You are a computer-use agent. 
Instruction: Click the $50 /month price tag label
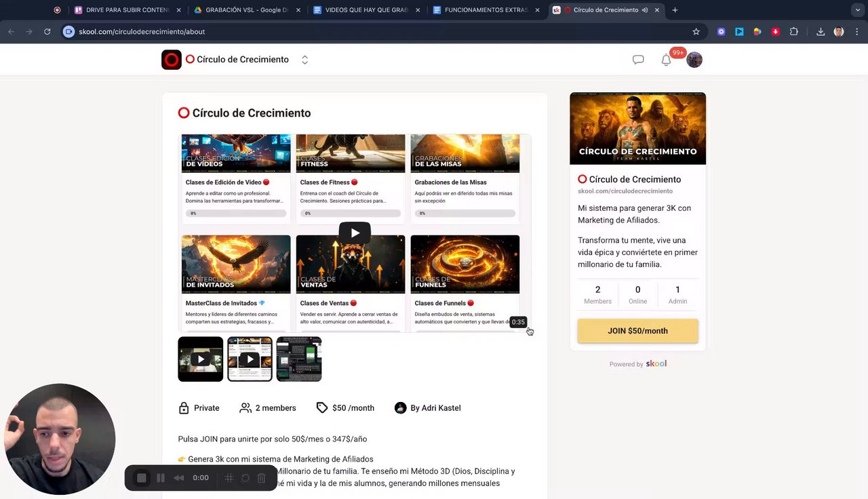(x=345, y=407)
